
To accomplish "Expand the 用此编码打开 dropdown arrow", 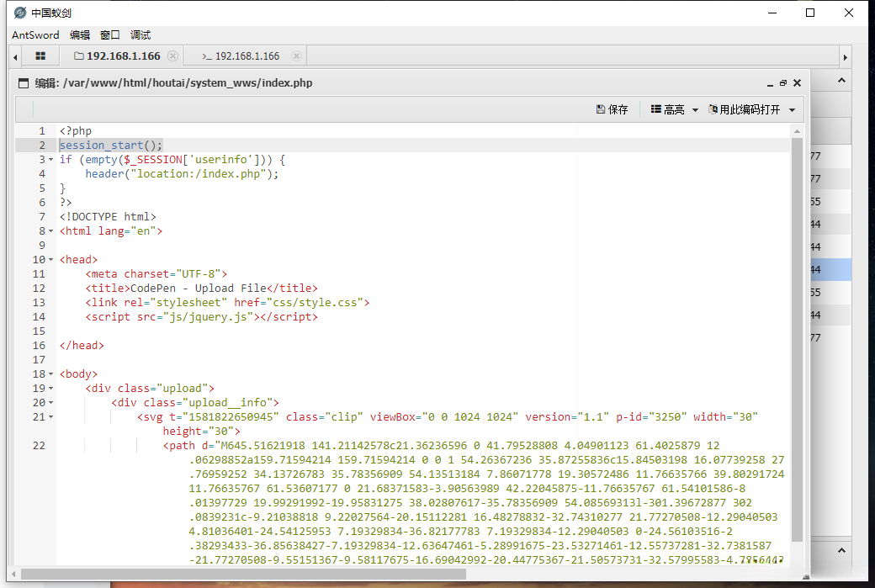I will click(x=792, y=110).
